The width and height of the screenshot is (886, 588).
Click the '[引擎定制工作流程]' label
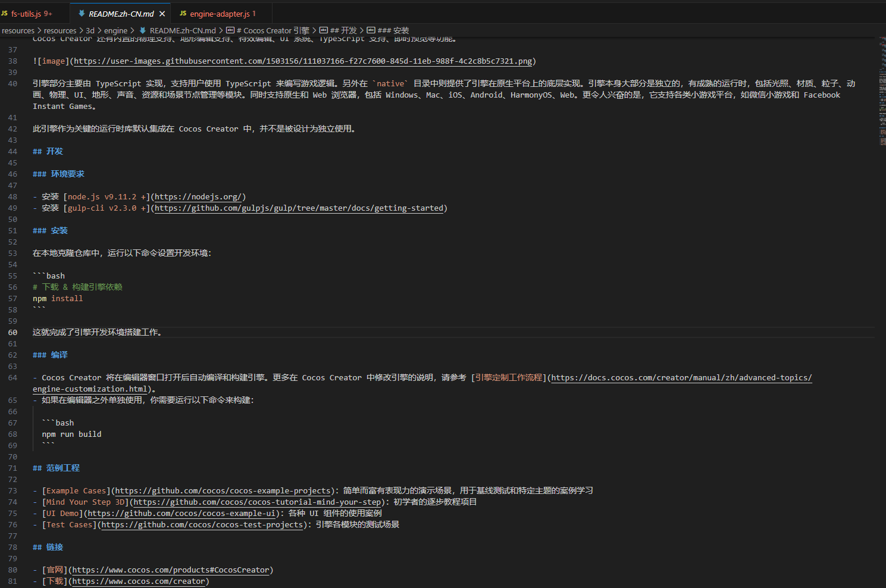click(x=509, y=378)
